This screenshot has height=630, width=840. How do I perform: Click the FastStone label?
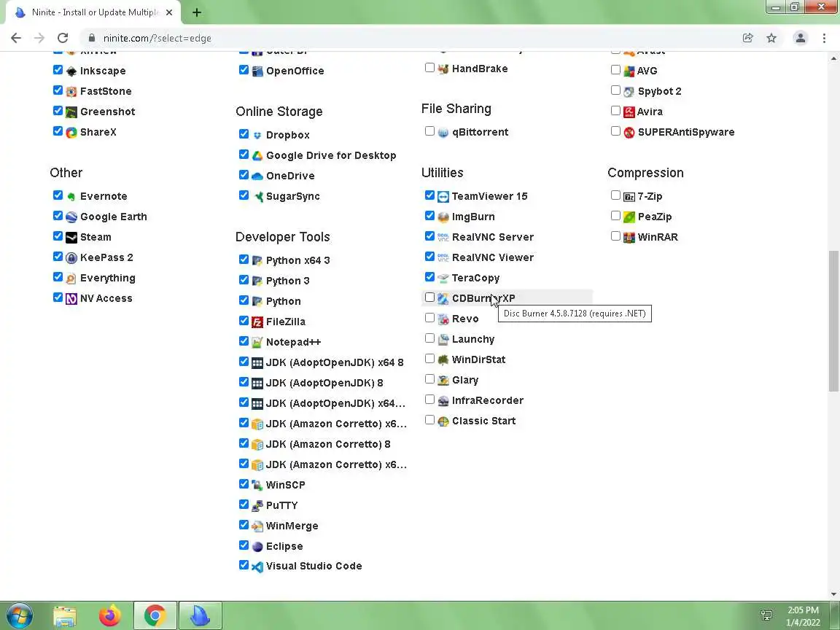(106, 92)
